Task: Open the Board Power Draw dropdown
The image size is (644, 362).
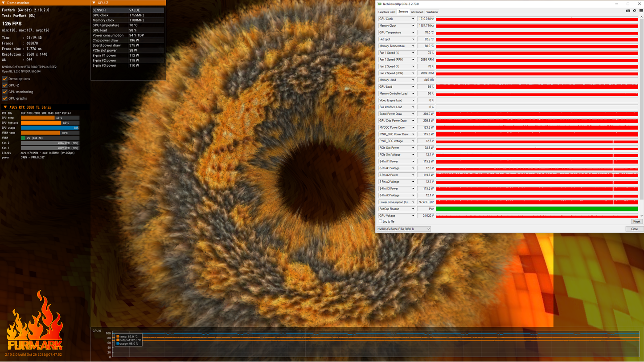Action: click(413, 114)
